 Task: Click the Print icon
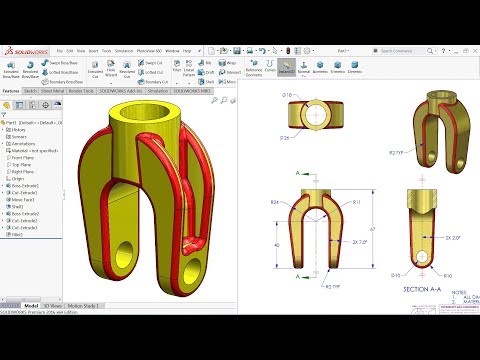pyautogui.click(x=249, y=51)
